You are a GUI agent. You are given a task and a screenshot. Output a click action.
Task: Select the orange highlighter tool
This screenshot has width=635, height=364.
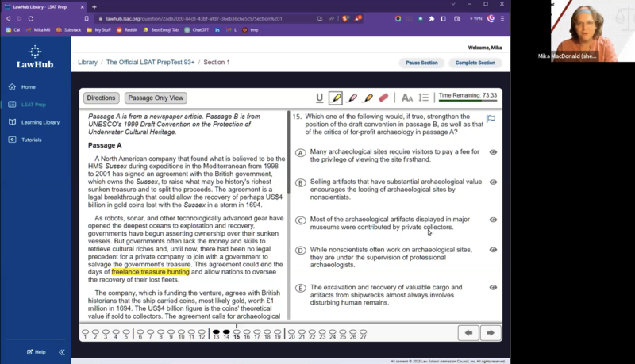tap(368, 98)
